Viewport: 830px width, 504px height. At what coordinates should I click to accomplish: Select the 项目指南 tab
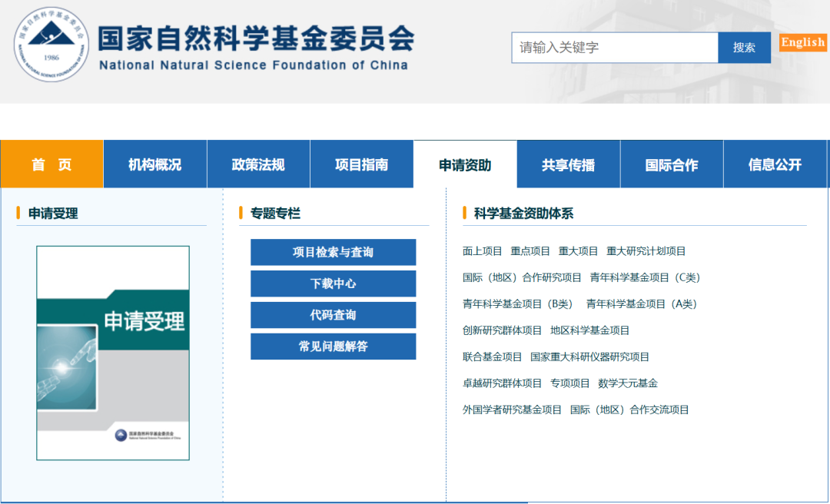(362, 164)
